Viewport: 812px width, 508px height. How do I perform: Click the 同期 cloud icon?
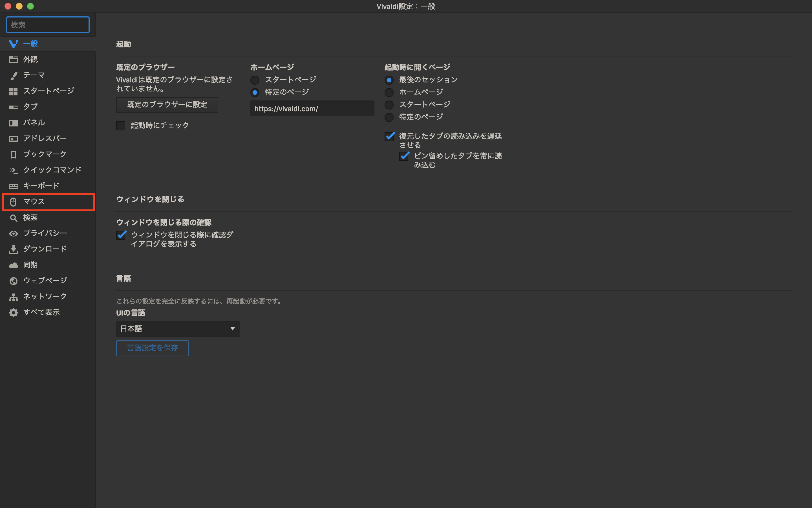click(14, 265)
